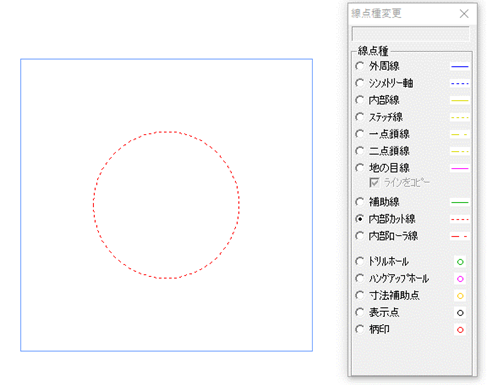Toggle the ラインをコピー checkbox
The width and height of the screenshot is (487, 385).
(x=374, y=183)
